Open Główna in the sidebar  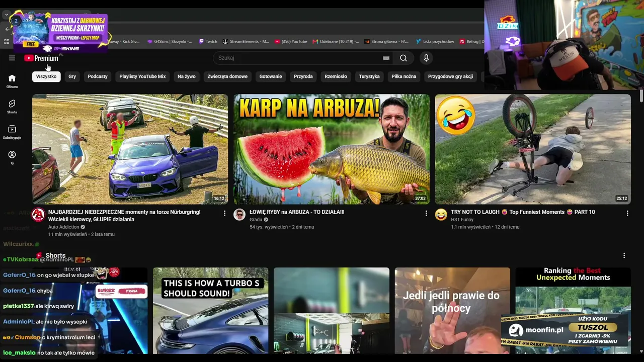12,80
